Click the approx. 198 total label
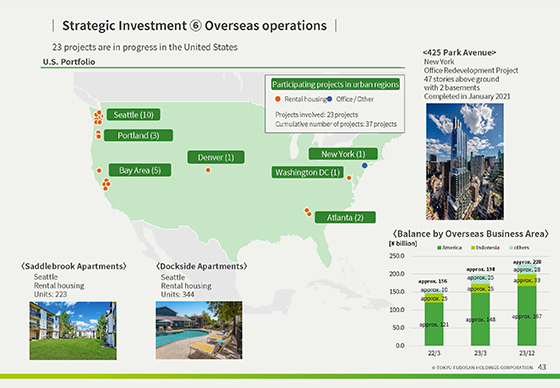 click(480, 269)
